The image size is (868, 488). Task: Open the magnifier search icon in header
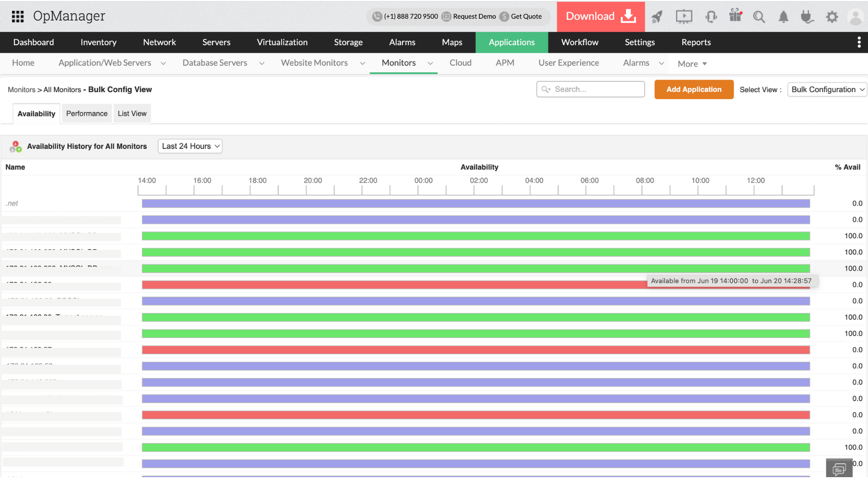click(759, 17)
